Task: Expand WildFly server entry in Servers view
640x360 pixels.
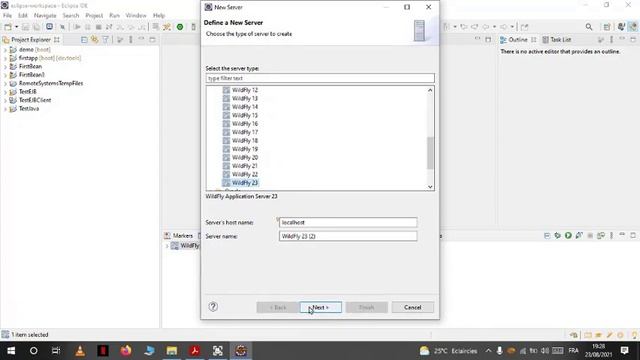Action: pos(167,246)
